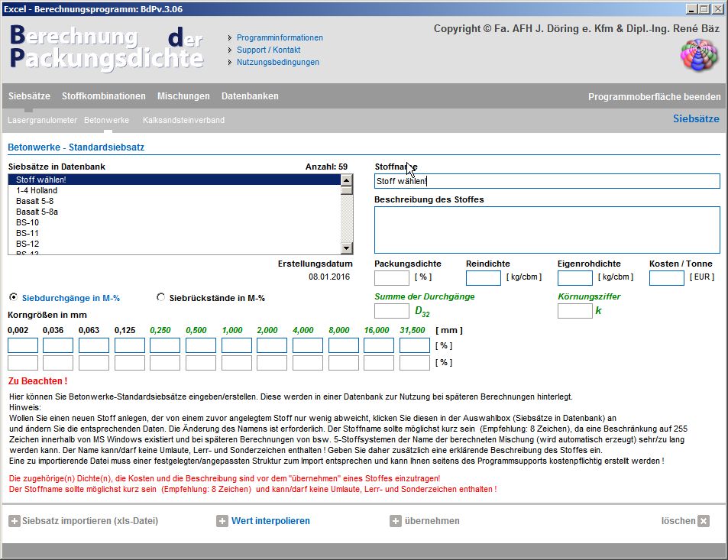Click upper input under 2,000 mm

(272, 345)
